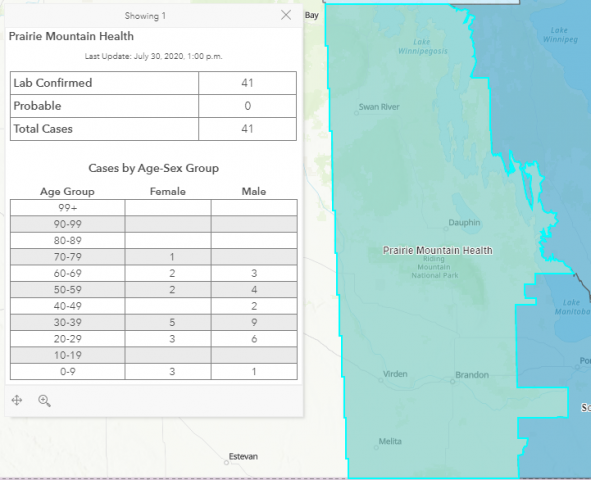Click the 'Female' column header
The height and width of the screenshot is (480, 591).
pyautogui.click(x=168, y=191)
